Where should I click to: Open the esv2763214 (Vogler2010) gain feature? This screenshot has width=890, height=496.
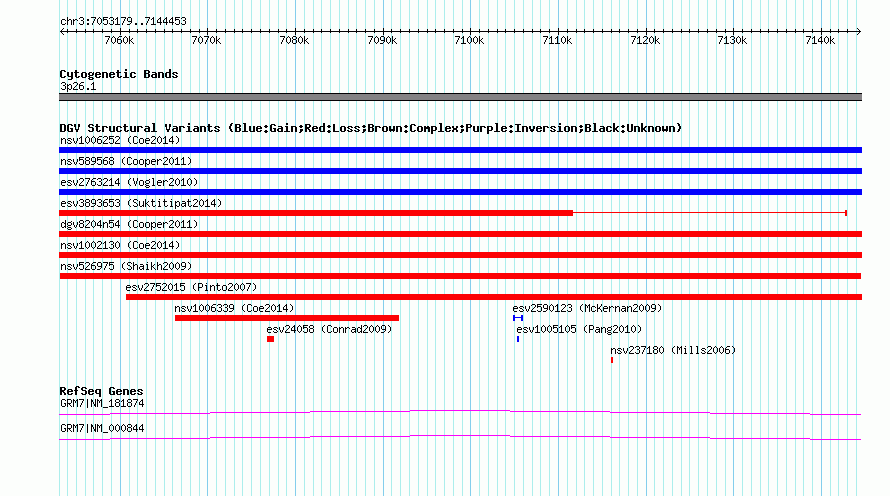[460, 192]
